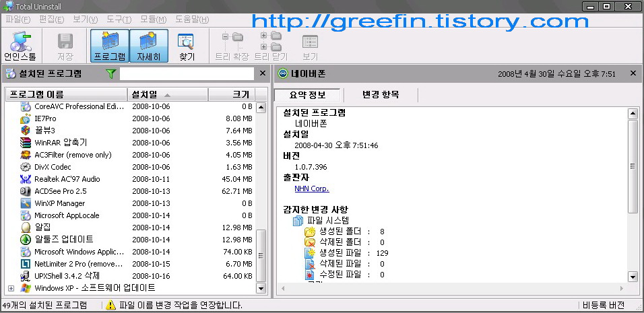Select the 45.04 MB size cell

238,179
